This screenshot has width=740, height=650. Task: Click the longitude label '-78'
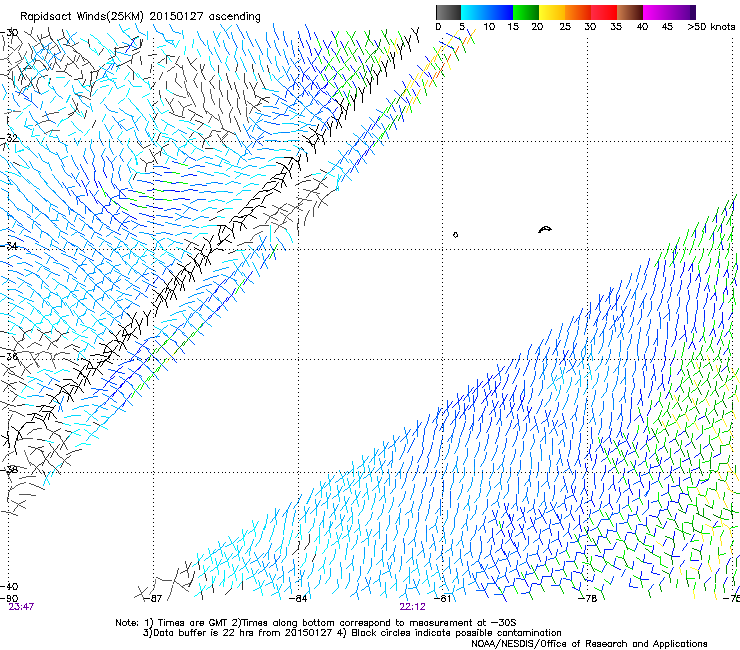click(588, 599)
